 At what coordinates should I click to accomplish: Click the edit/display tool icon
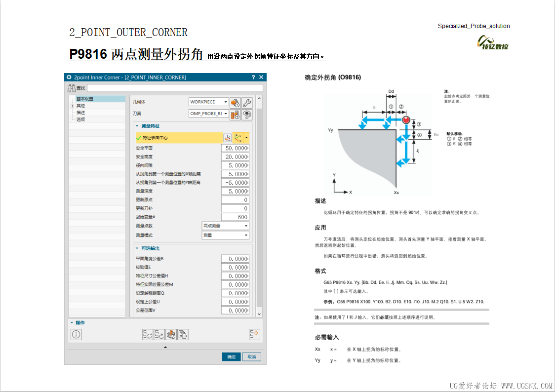[247, 115]
